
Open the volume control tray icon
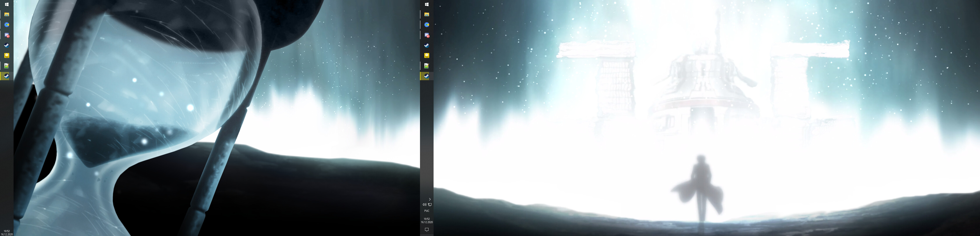tap(424, 205)
